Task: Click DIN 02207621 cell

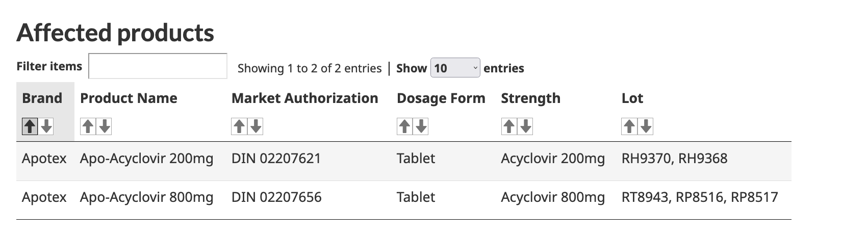Action: coord(276,159)
